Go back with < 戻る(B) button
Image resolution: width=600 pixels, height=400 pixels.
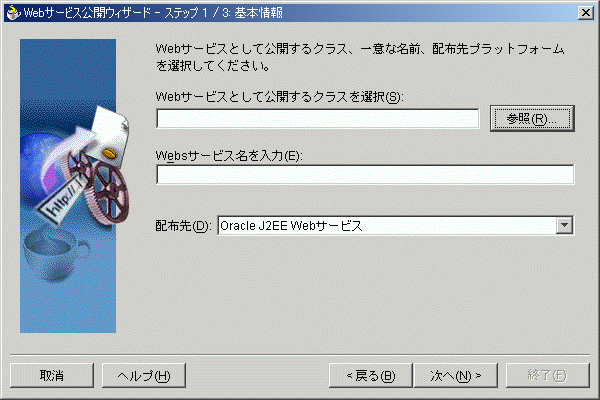click(370, 376)
